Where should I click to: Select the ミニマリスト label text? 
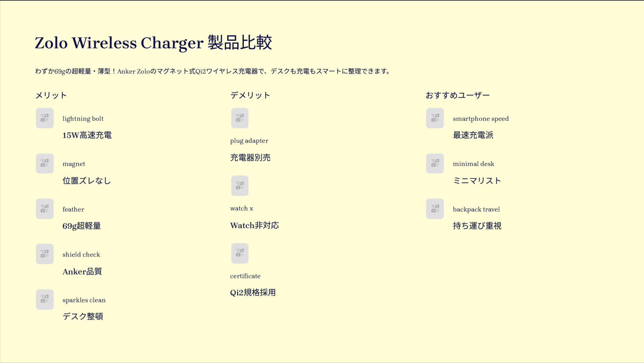(477, 180)
